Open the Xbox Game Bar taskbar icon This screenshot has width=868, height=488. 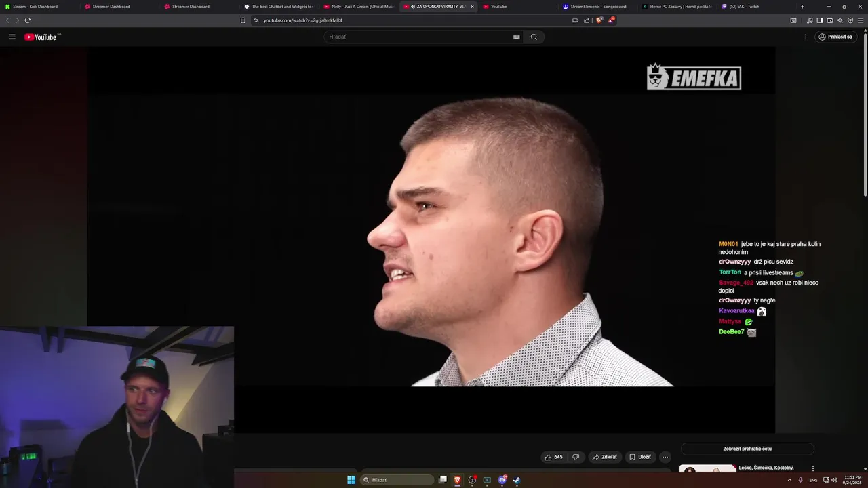coord(487,480)
